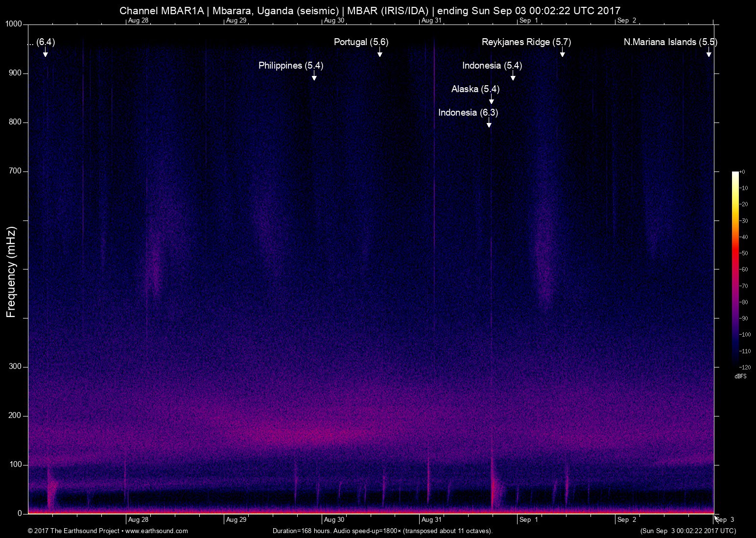Select the arrow below the truncated (6.4) label

[45, 52]
